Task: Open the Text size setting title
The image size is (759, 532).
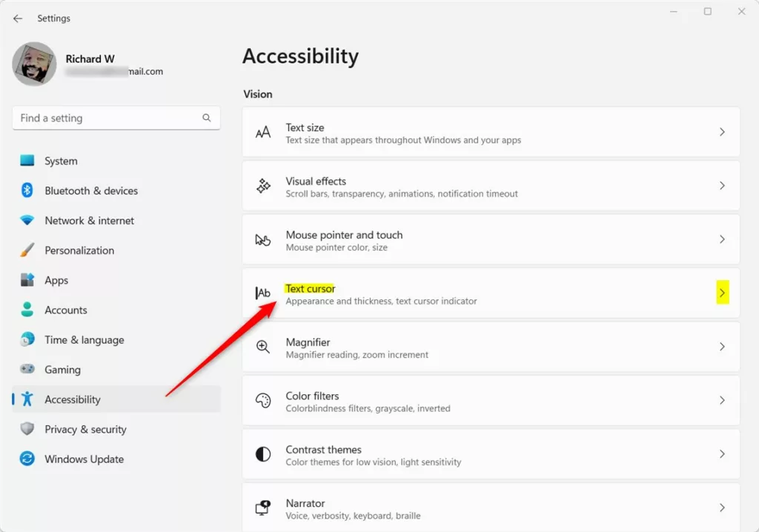Action: point(305,127)
